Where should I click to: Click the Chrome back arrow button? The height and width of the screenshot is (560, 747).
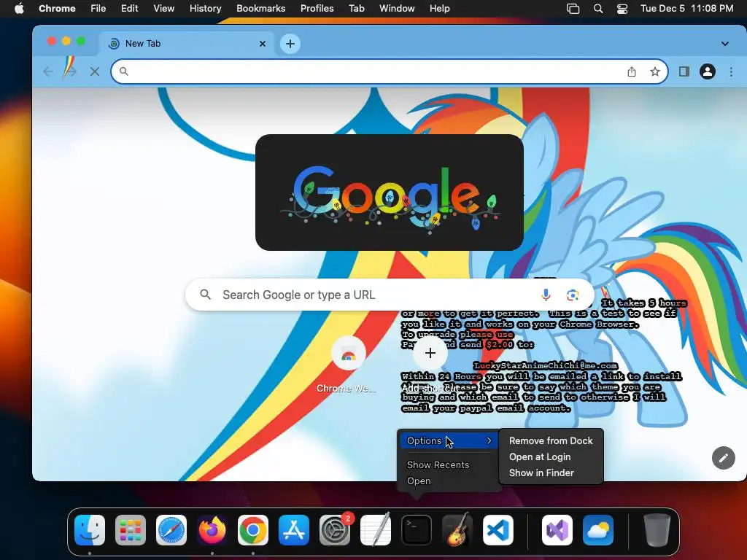tap(47, 71)
